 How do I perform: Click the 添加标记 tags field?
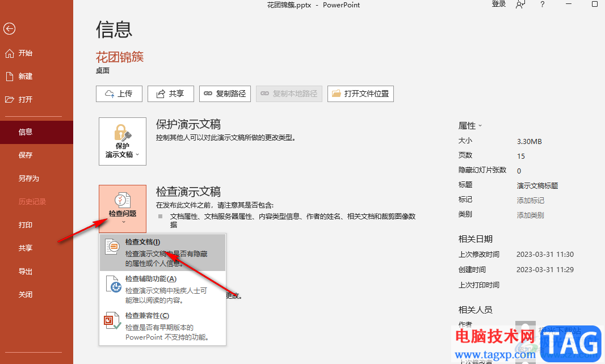(530, 201)
